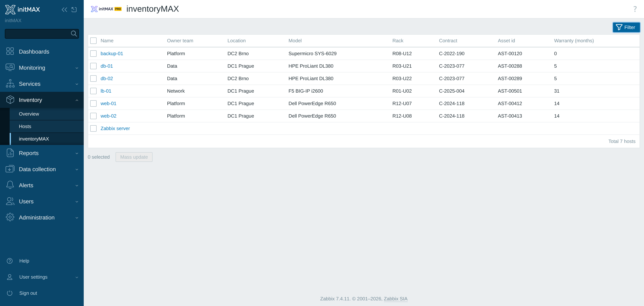This screenshot has width=644, height=306.
Task: Click the Help question-circle icon
Action: pyautogui.click(x=9, y=261)
